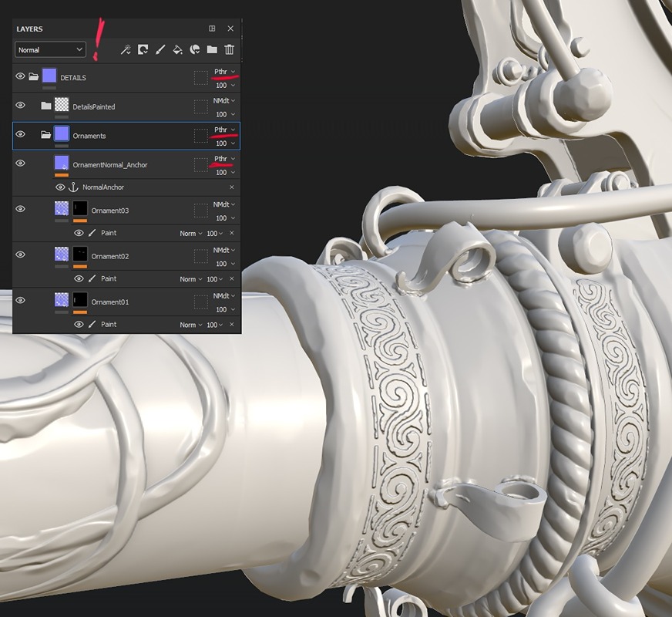Adjust Ornament01 Paint opacity 100 value
Viewport: 672px width, 617px height.
215,325
